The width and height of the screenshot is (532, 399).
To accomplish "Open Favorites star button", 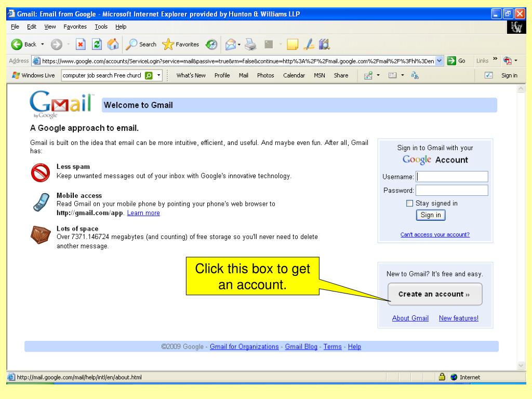I will [x=180, y=45].
